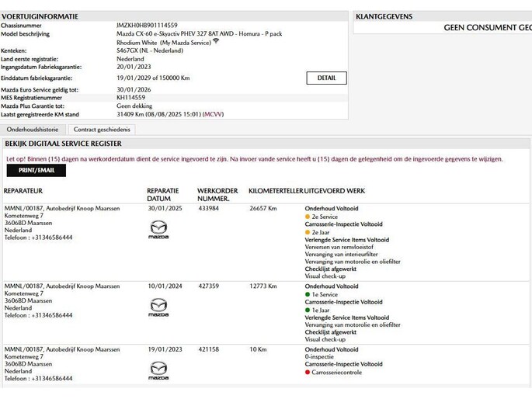Open the Onderhoudshistorie tab
Screen dimensions: 532x399
click(x=33, y=130)
